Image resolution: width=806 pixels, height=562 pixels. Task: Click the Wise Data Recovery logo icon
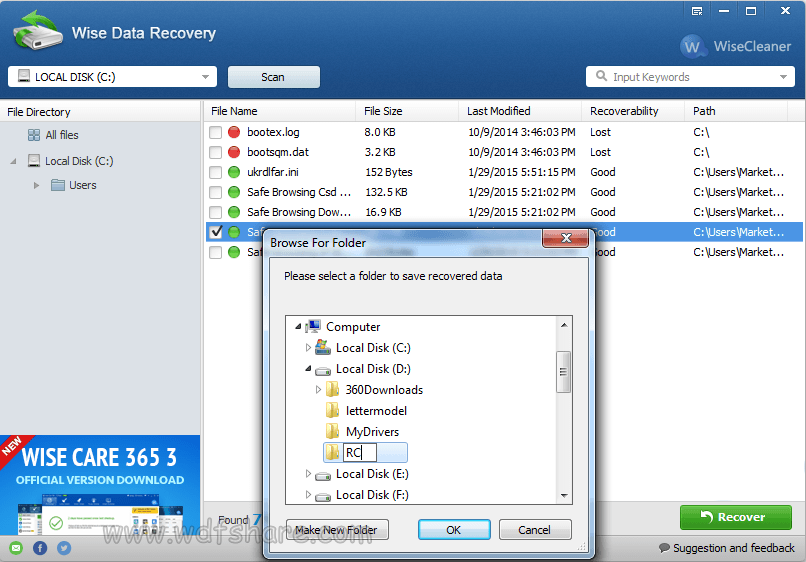click(x=38, y=31)
